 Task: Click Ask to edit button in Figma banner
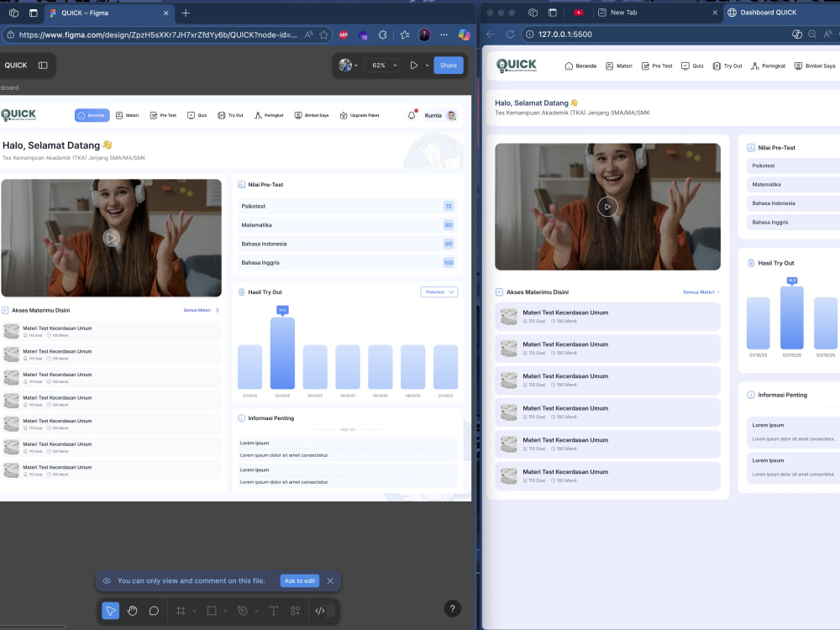(x=300, y=580)
